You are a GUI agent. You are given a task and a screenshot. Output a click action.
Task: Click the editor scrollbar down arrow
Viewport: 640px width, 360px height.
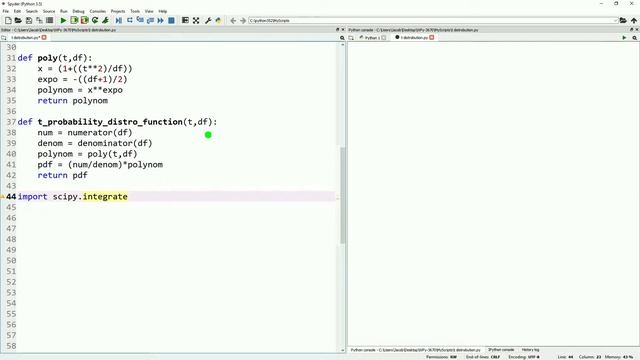[342, 350]
